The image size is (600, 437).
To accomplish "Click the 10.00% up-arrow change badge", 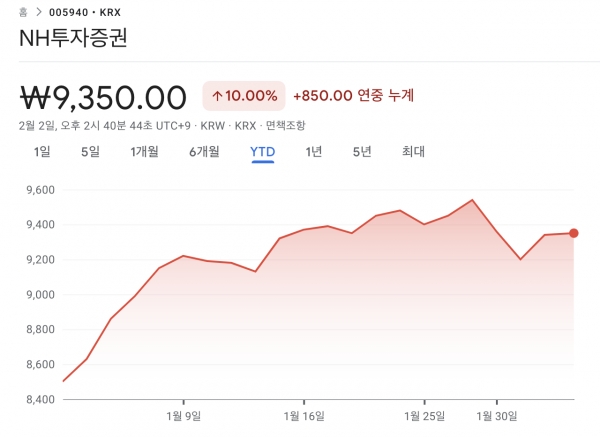I will [x=244, y=96].
